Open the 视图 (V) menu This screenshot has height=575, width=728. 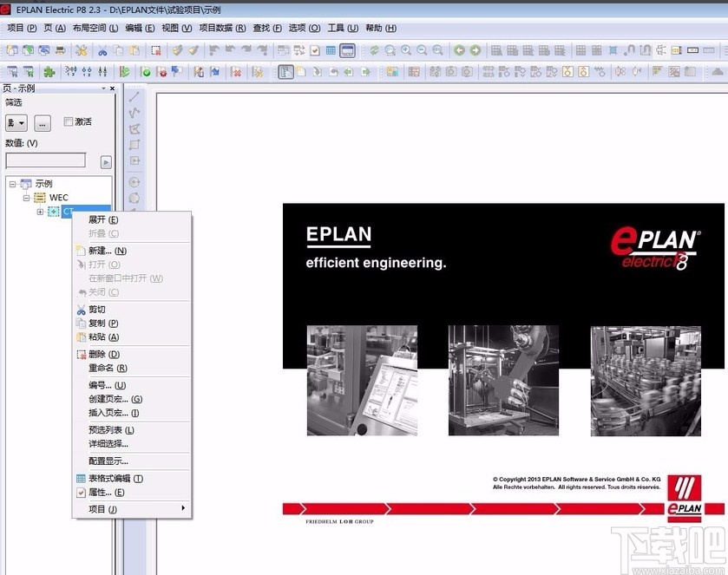click(176, 28)
